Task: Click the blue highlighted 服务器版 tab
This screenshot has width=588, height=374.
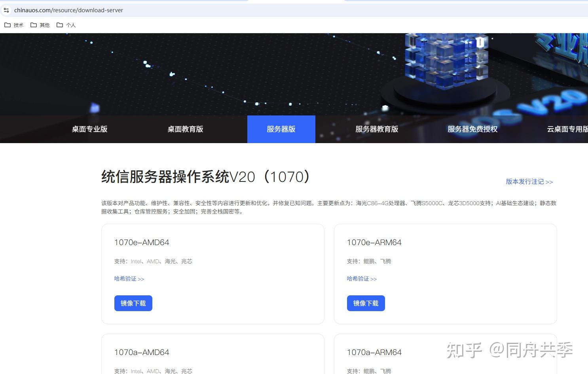Action: [281, 129]
